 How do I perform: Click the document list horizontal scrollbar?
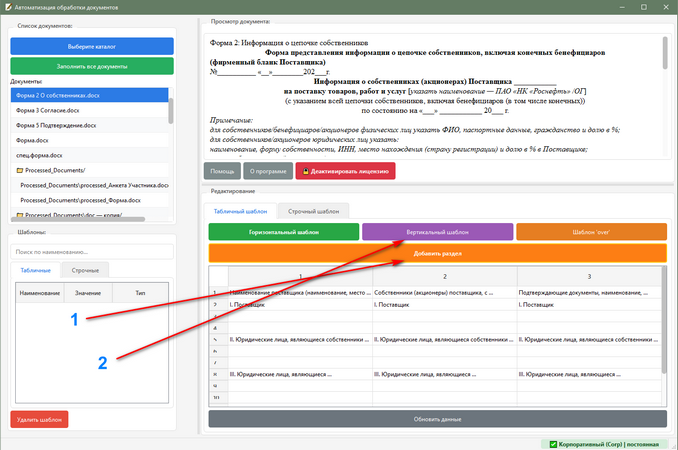(78, 219)
